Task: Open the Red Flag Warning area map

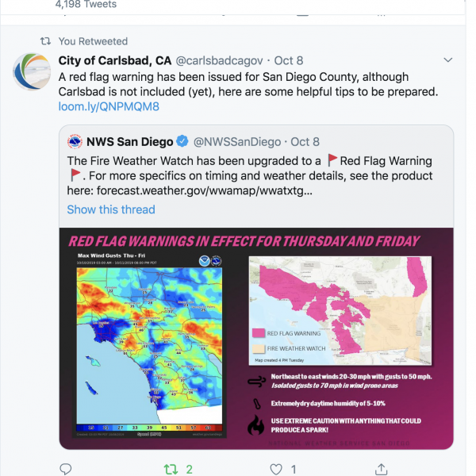Action: click(x=340, y=310)
